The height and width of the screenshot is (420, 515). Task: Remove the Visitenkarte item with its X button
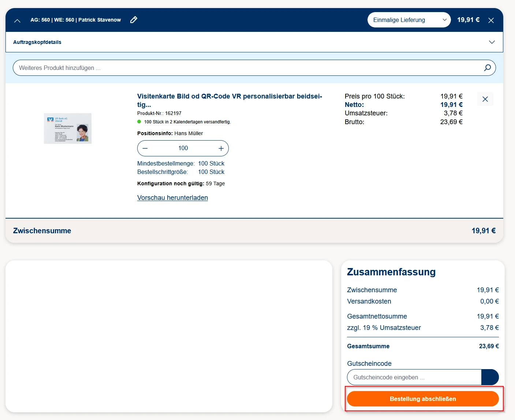[485, 99]
